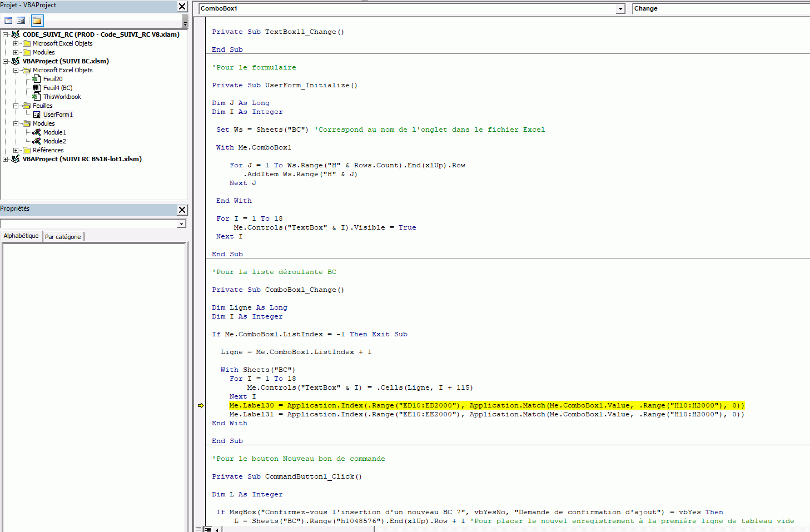Open the properties object selector dropdown
This screenshot has width=810, height=532.
coord(181,224)
